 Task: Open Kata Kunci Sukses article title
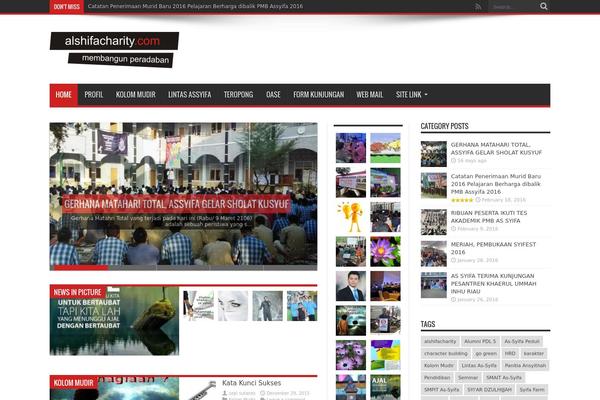[x=251, y=383]
